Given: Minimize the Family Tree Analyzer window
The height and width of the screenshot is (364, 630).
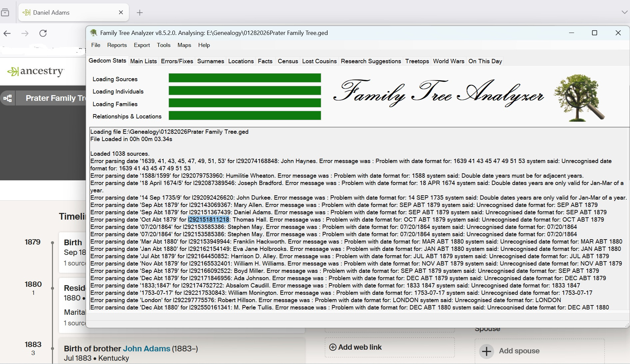Looking at the screenshot, I should tap(572, 33).
